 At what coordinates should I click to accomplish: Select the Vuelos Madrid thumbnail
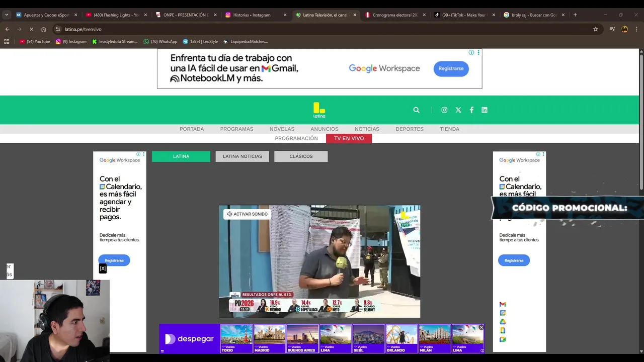pos(270,339)
